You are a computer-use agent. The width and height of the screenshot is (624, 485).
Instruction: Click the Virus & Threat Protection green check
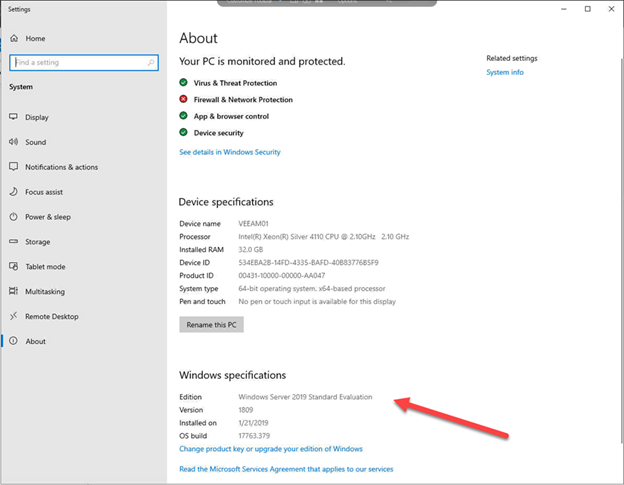[x=183, y=82]
